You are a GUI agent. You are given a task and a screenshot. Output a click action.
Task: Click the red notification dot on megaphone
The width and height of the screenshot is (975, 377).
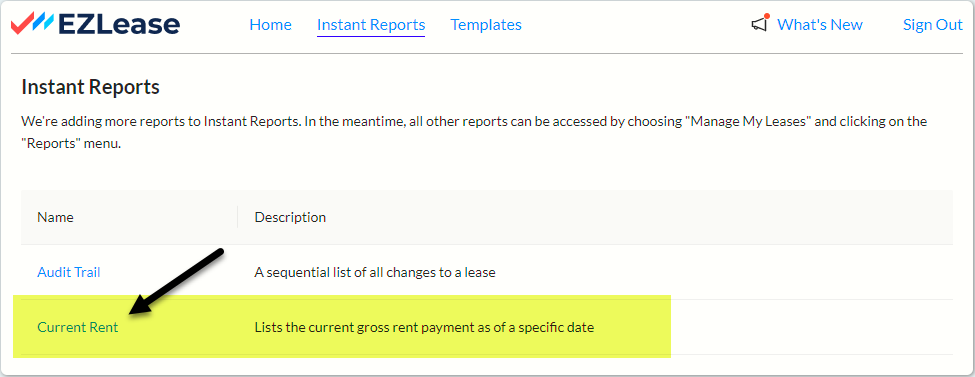(767, 16)
